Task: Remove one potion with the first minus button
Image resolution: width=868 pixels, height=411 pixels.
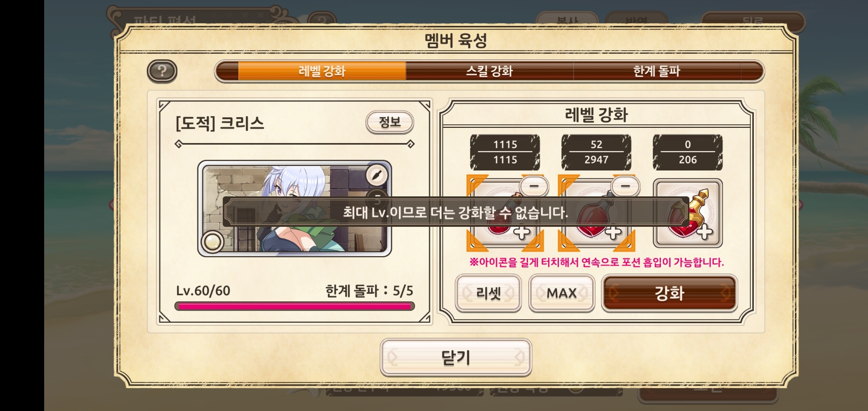Action: pyautogui.click(x=533, y=186)
